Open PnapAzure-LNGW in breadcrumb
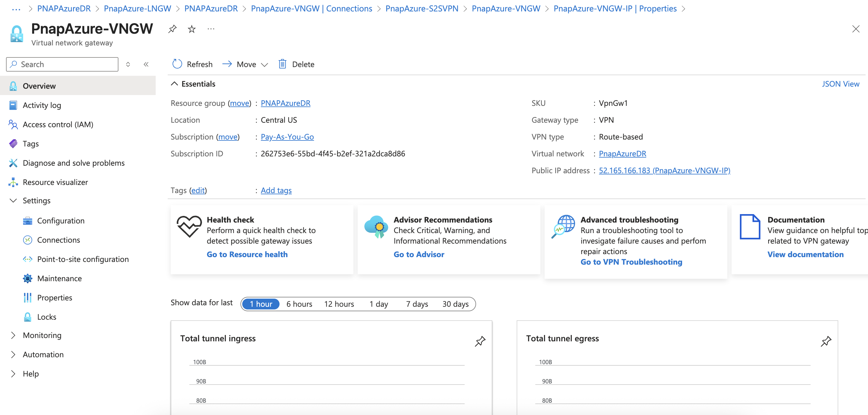 pos(137,9)
